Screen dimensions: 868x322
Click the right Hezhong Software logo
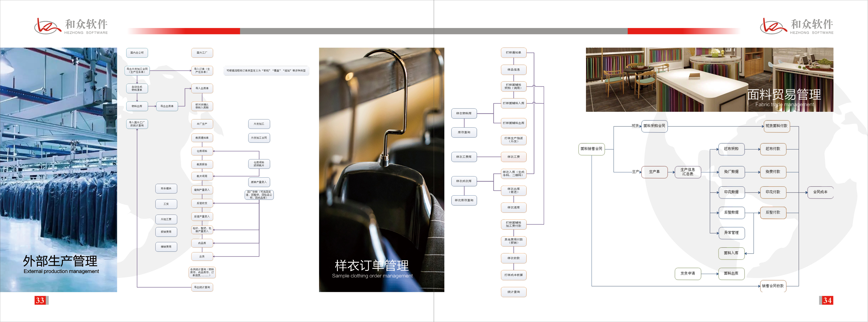797,26
